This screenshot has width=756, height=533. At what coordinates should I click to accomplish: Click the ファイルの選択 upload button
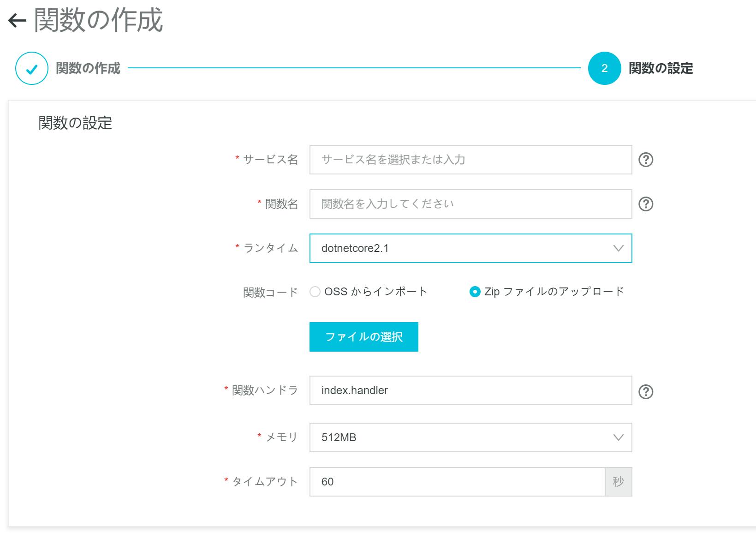363,337
